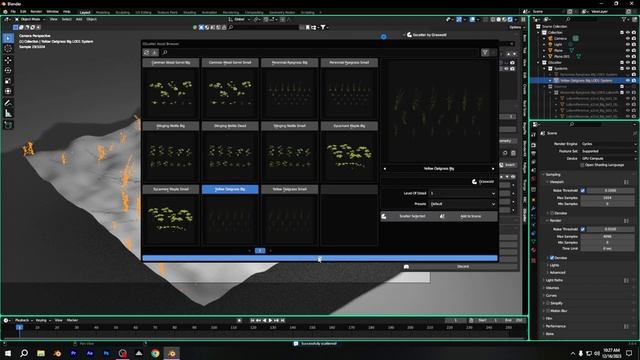Open Photoshop from the taskbar
The height and width of the screenshot is (360, 640).
(106, 353)
